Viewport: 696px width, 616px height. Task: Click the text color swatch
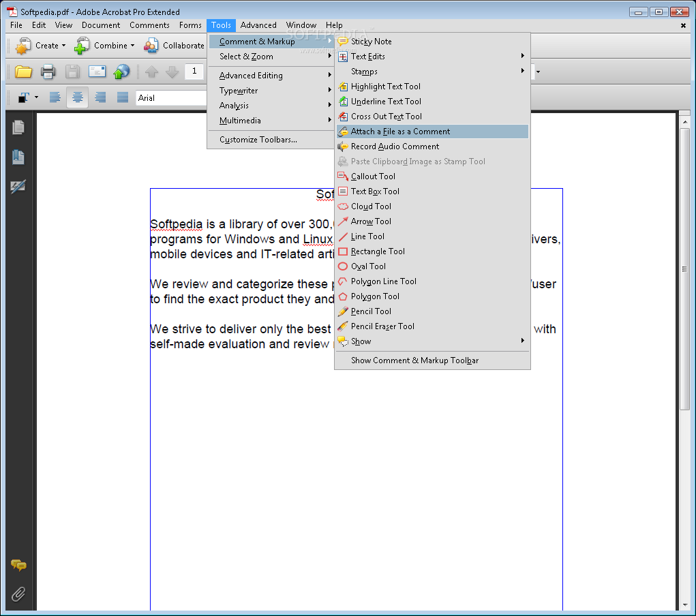24,97
